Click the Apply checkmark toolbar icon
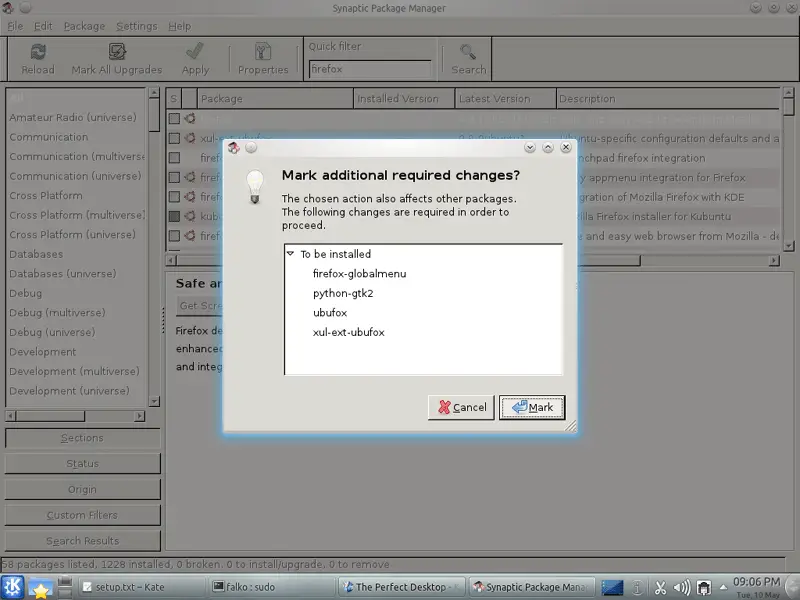This screenshot has width=800, height=600. 195,52
